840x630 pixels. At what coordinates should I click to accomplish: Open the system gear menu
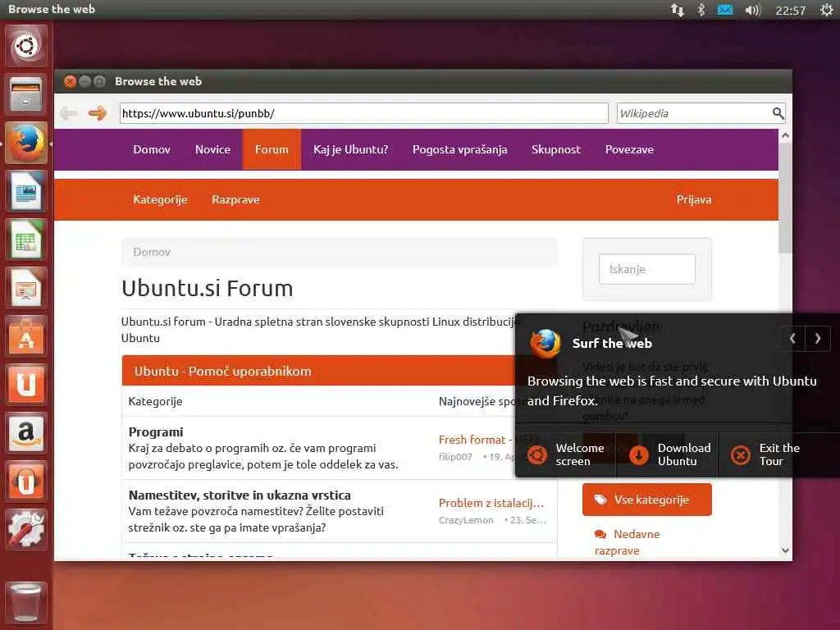pos(827,10)
